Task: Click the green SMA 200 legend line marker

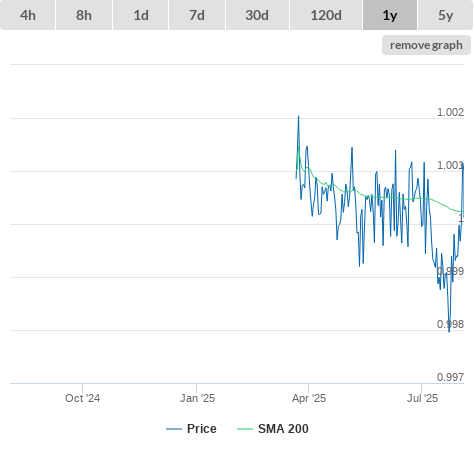Action: pyautogui.click(x=245, y=429)
